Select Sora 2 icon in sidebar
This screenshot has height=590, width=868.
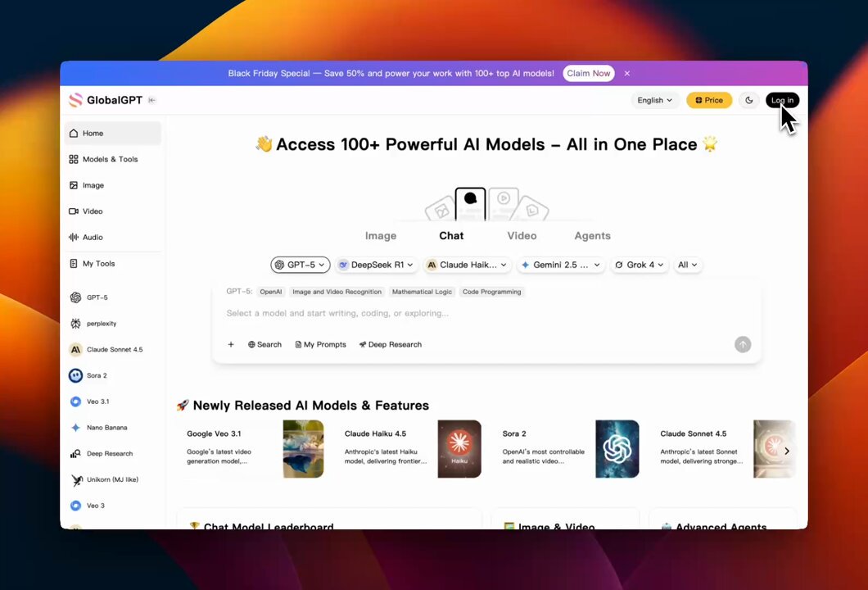click(x=76, y=375)
